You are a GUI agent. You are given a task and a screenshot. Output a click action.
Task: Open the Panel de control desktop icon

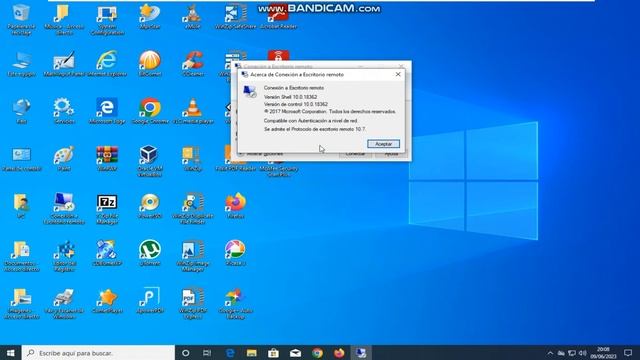point(21,158)
